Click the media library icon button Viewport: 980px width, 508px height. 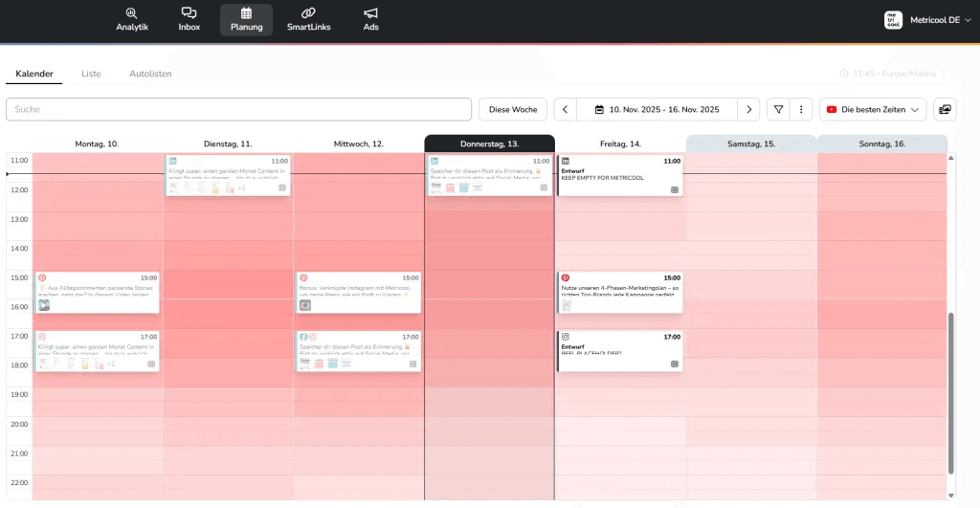click(x=946, y=109)
